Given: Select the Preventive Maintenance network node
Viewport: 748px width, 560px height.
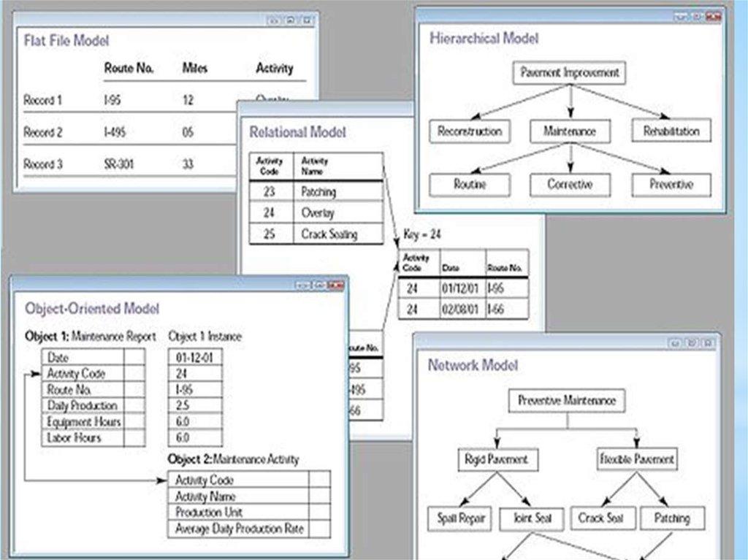Looking at the screenshot, I should pyautogui.click(x=566, y=401).
